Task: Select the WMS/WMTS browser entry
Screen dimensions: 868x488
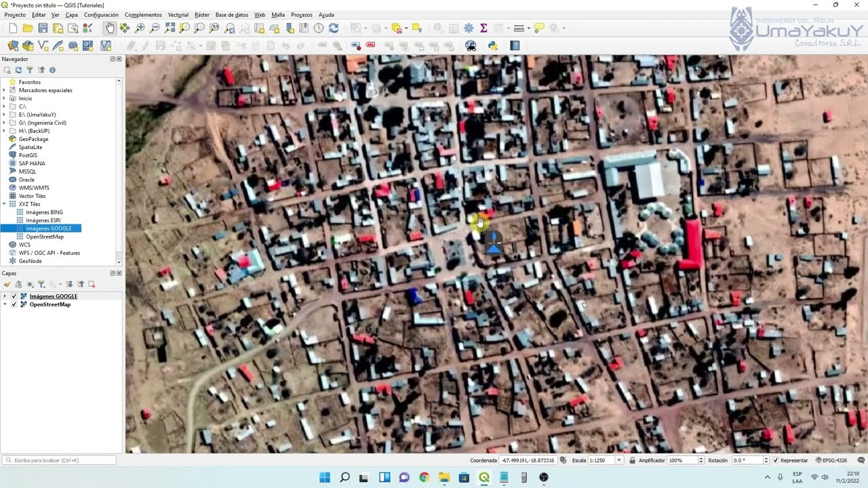Action: click(x=34, y=188)
